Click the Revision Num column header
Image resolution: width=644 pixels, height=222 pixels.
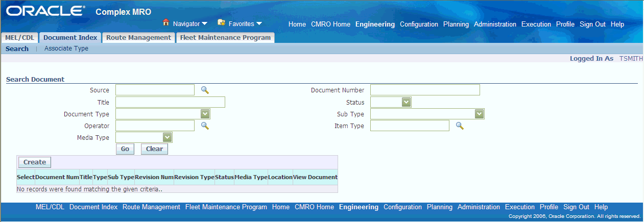coord(154,177)
